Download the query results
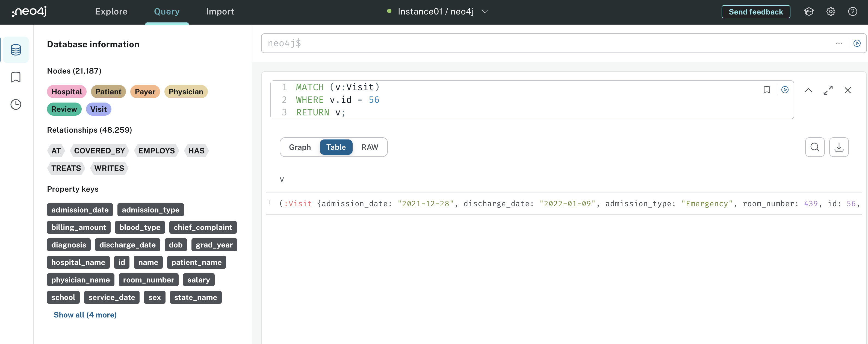868x344 pixels. click(x=839, y=147)
